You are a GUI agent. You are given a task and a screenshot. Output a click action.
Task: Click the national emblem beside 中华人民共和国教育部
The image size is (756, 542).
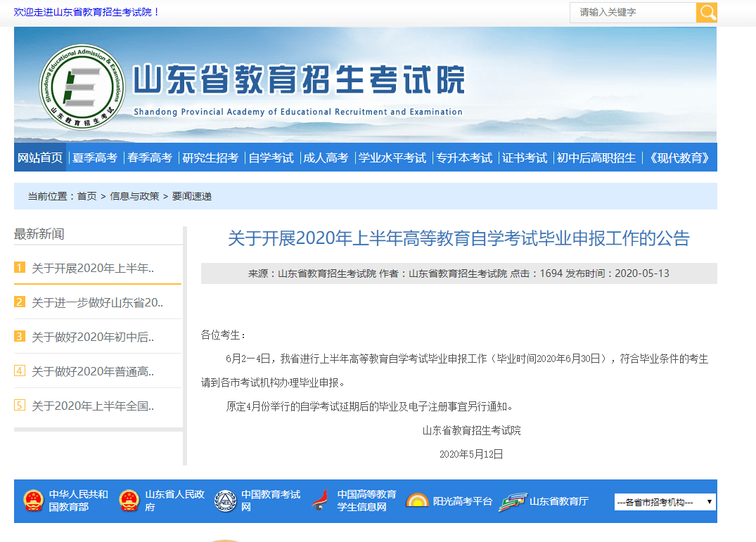click(33, 501)
